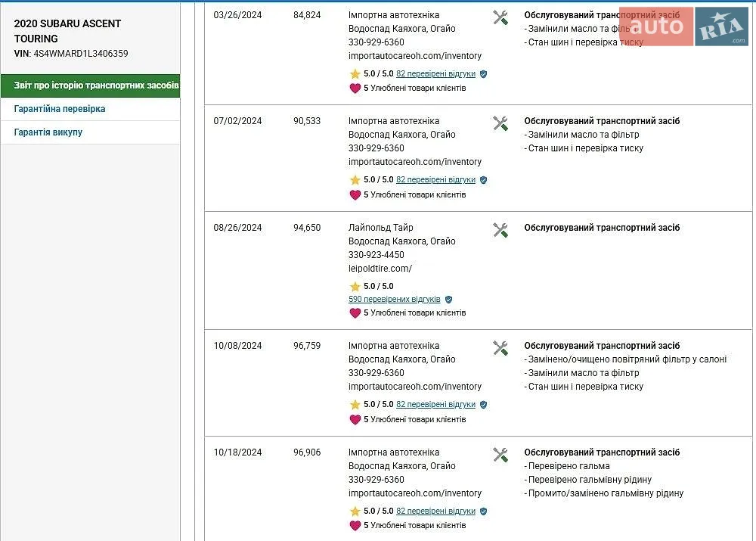Click the date 03/26/2024

[x=237, y=15]
